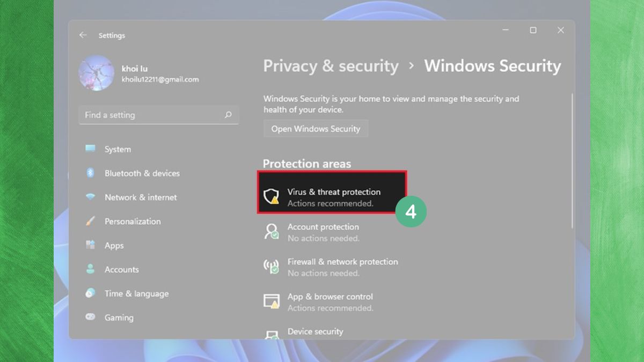Click the Gaming controller icon
This screenshot has height=362, width=644.
pyautogui.click(x=90, y=317)
